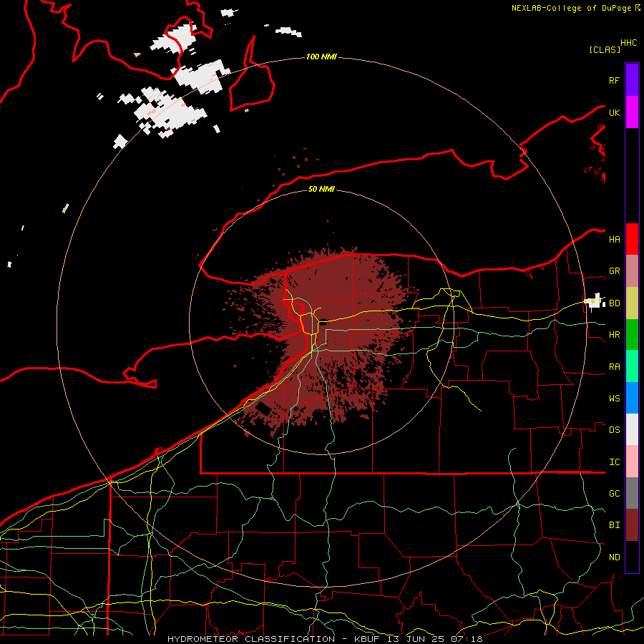Click the GC legend label
Viewport: 644px width, 644px height.
pos(615,494)
